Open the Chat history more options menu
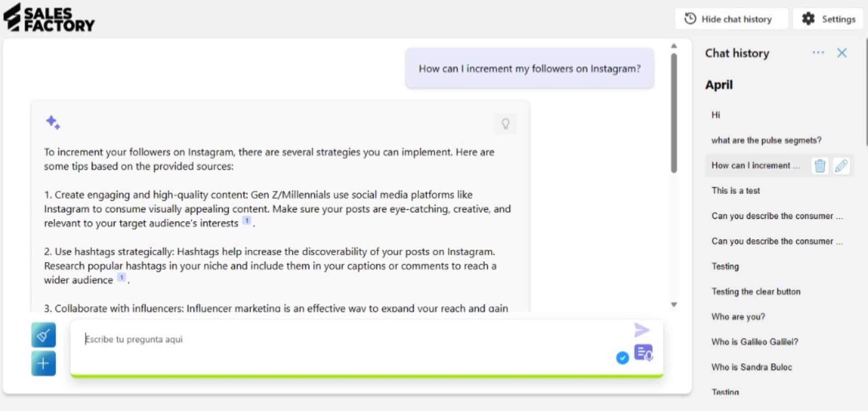 pyautogui.click(x=818, y=53)
